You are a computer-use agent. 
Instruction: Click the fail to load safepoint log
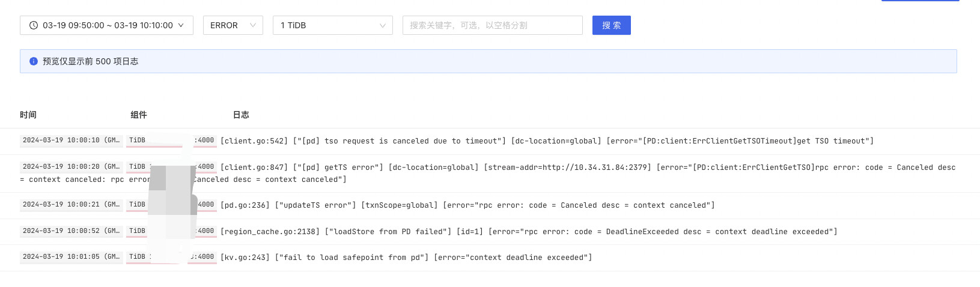(x=406, y=258)
